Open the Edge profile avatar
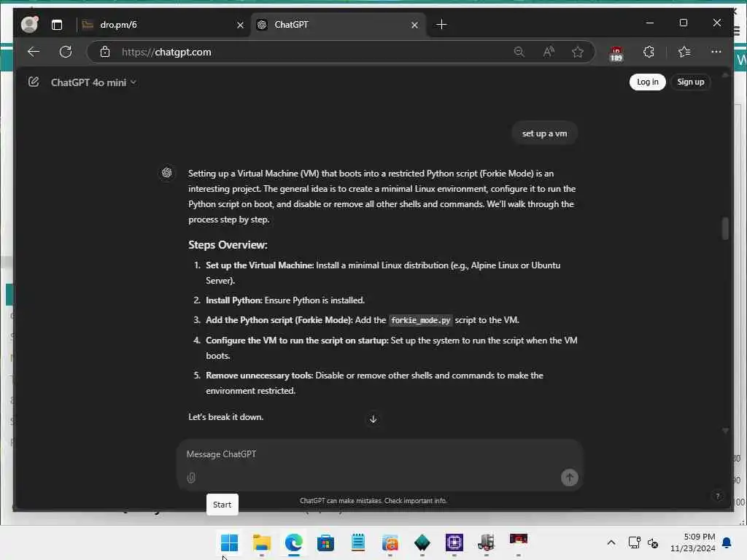Image resolution: width=747 pixels, height=560 pixels. tap(29, 24)
